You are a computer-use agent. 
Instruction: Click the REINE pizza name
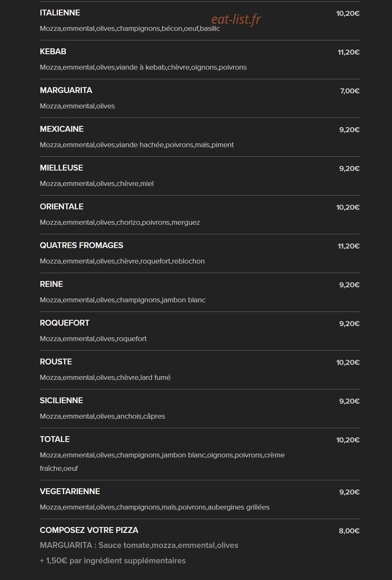(51, 284)
